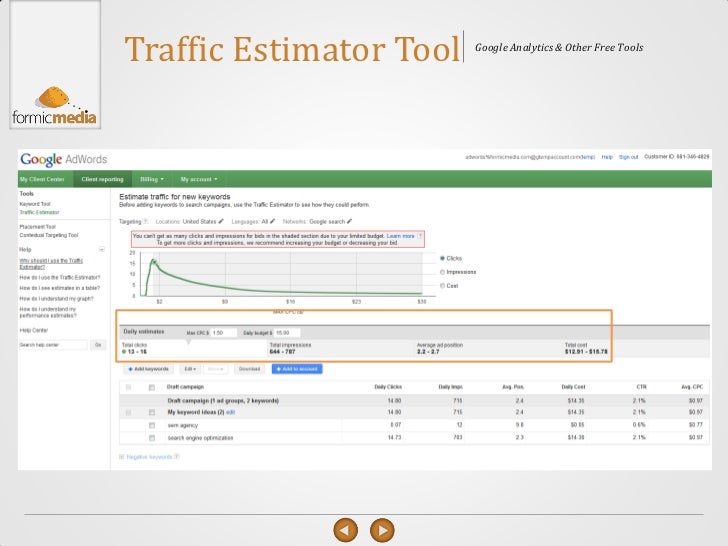This screenshot has height=546, width=728.
Task: Open 'How do I understand my graph?'
Action: click(56, 299)
